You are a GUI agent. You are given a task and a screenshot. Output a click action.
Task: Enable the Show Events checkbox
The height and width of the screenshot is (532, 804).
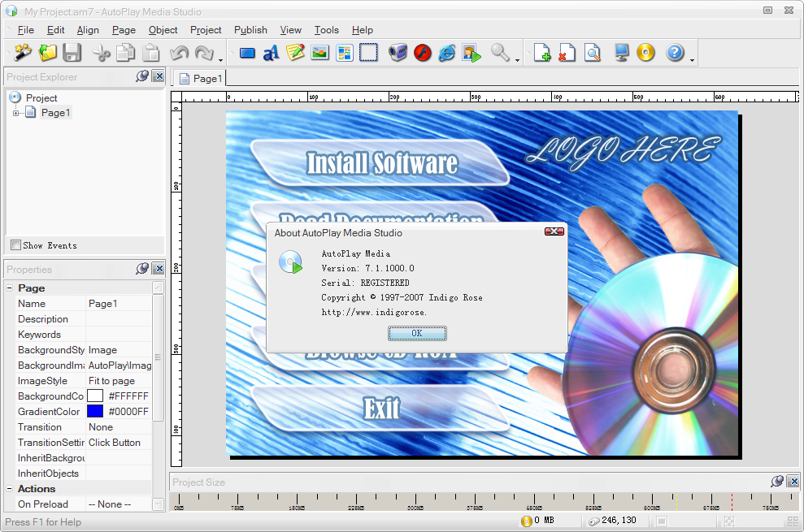tap(16, 245)
